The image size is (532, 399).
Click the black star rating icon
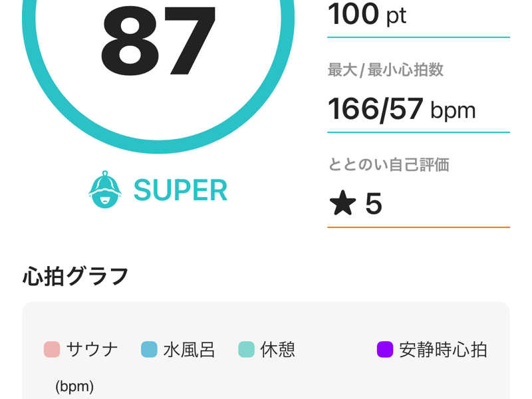pos(342,203)
